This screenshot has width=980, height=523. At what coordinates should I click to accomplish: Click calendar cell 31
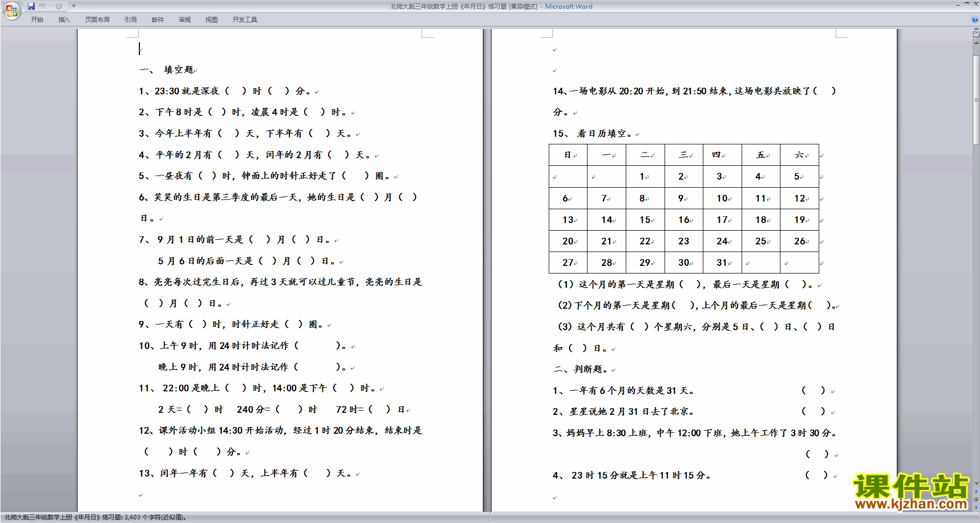pos(722,263)
